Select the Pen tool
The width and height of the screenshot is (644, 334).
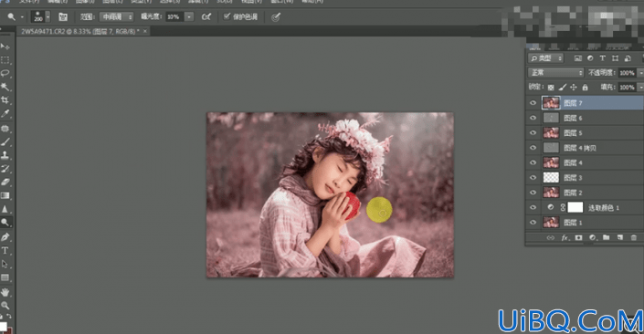pos(5,237)
